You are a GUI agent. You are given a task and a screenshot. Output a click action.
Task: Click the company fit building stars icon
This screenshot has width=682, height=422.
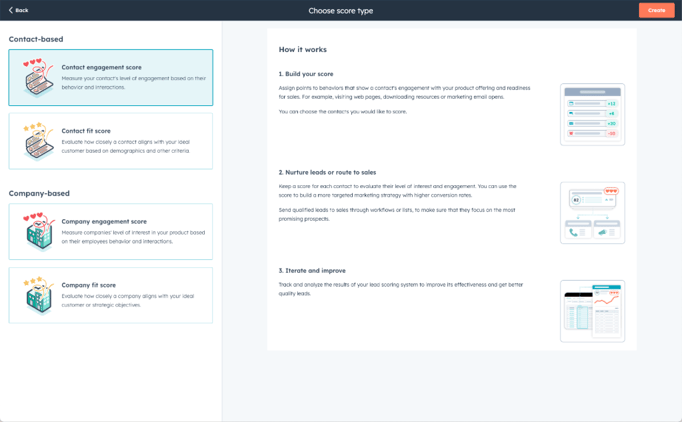click(x=38, y=295)
